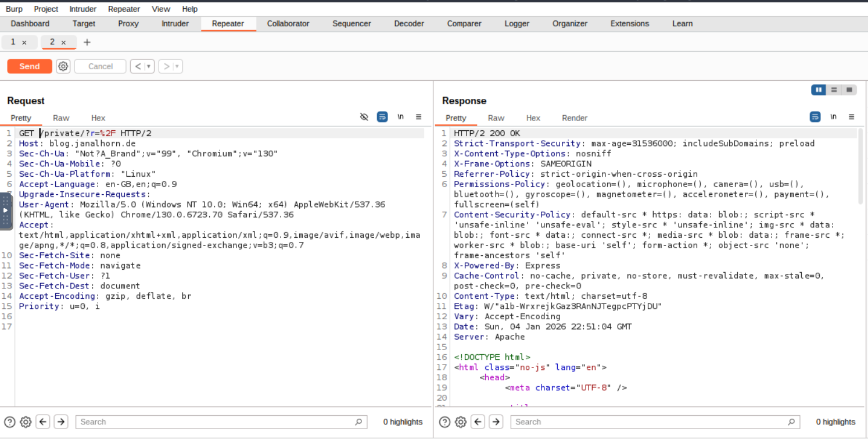Click the orange Send button
This screenshot has height=439, width=868.
point(30,66)
